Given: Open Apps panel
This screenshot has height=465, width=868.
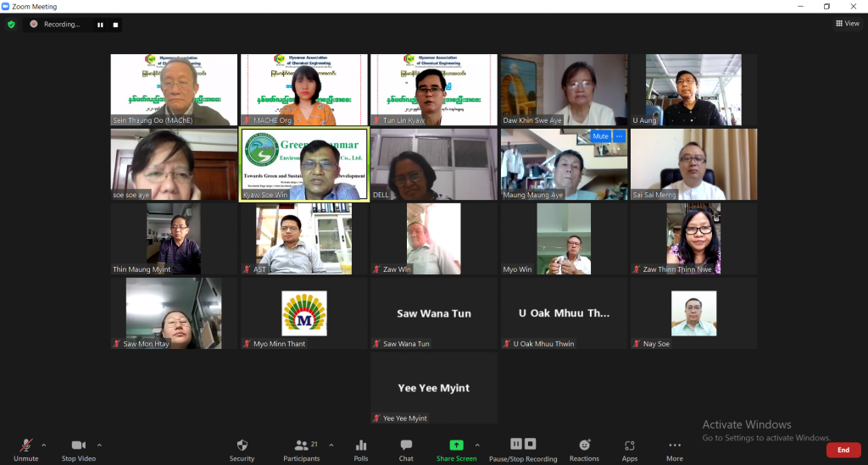Looking at the screenshot, I should [x=630, y=450].
